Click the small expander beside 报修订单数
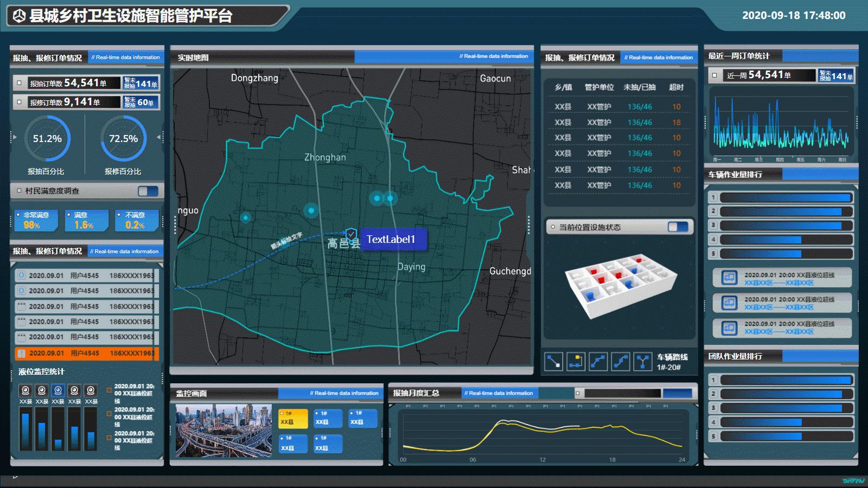The image size is (868, 488). coord(21,101)
